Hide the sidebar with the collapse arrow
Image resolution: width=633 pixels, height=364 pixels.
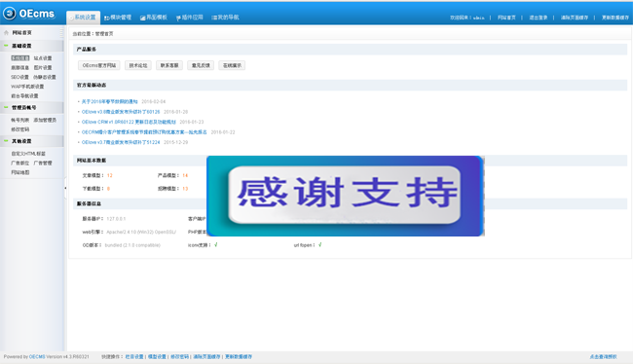65,188
